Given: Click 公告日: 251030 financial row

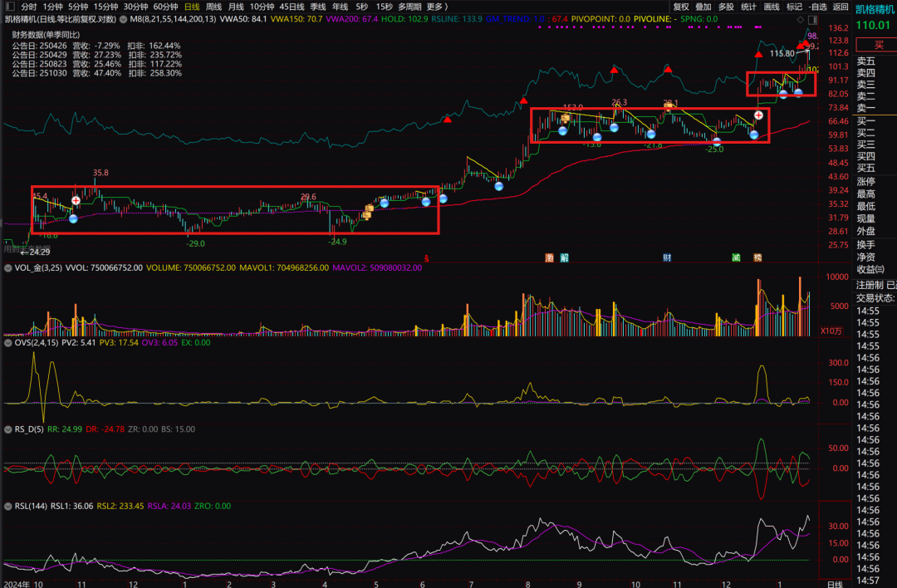Looking at the screenshot, I should pyautogui.click(x=96, y=73).
